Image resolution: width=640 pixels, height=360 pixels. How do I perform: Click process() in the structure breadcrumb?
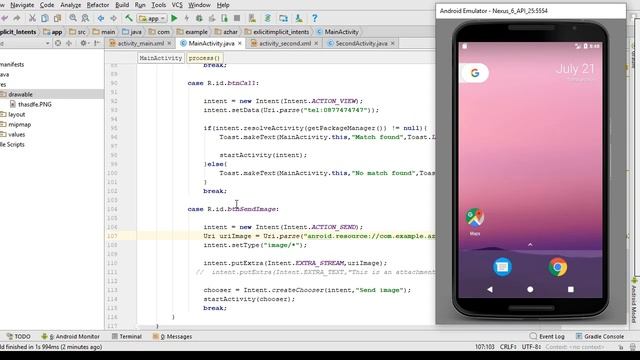click(204, 58)
